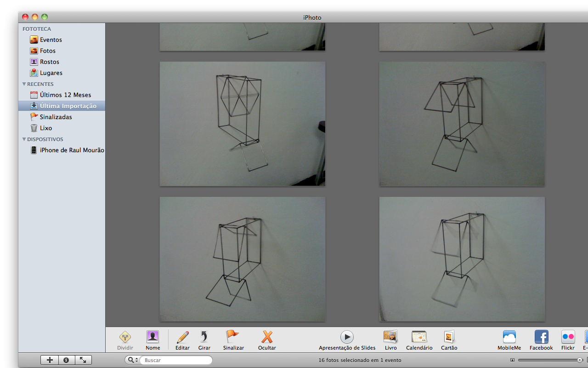This screenshot has width=588, height=368.
Task: Select Última Importação item
Action: pos(62,106)
